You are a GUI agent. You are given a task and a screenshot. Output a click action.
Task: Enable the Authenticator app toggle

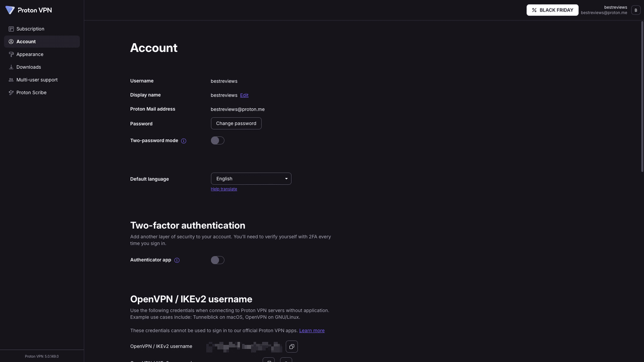[217, 259]
